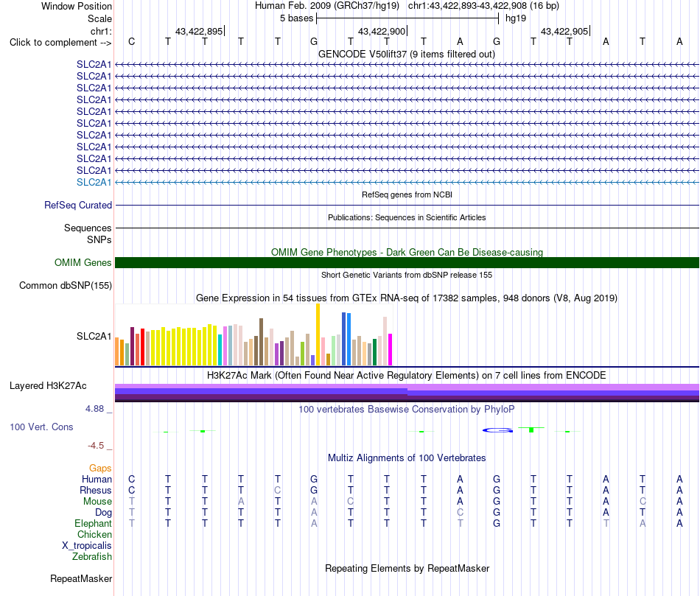Image resolution: width=700 pixels, height=596 pixels.
Task: Click the Gaps label in Multiz alignment
Action: [x=100, y=468]
